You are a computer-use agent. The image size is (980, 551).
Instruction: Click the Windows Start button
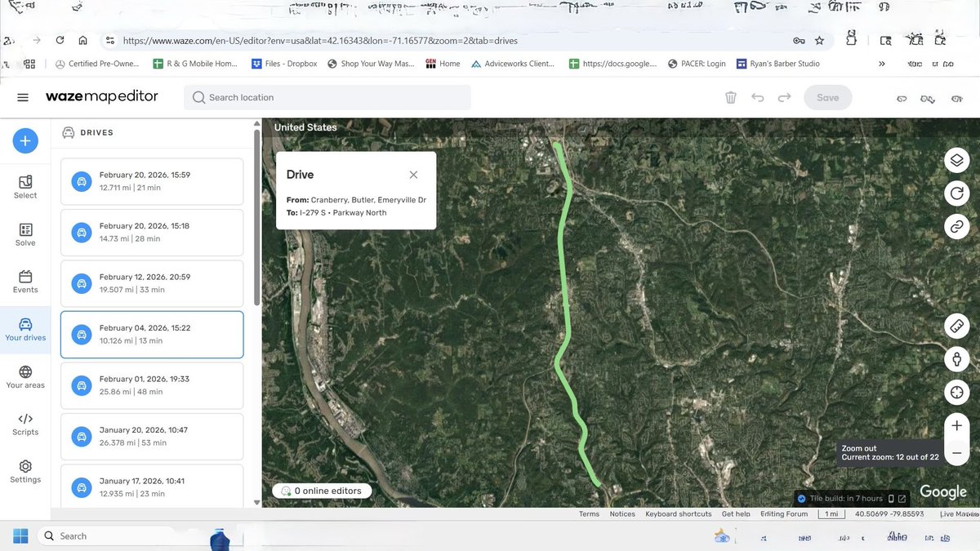tap(20, 535)
